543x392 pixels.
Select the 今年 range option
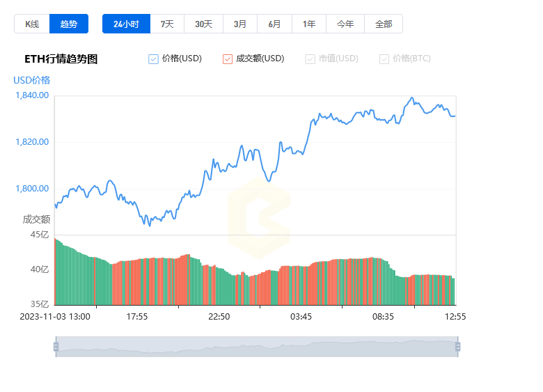pyautogui.click(x=345, y=24)
